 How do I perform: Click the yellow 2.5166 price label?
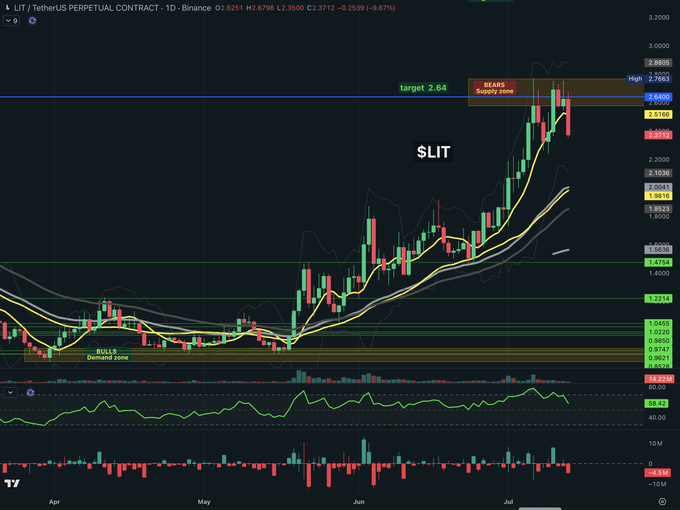click(658, 114)
